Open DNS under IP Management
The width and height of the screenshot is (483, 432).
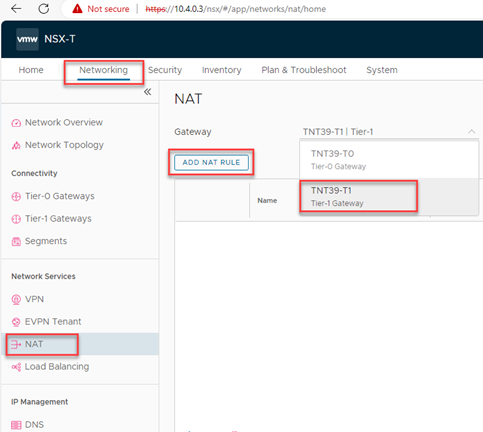point(34,425)
